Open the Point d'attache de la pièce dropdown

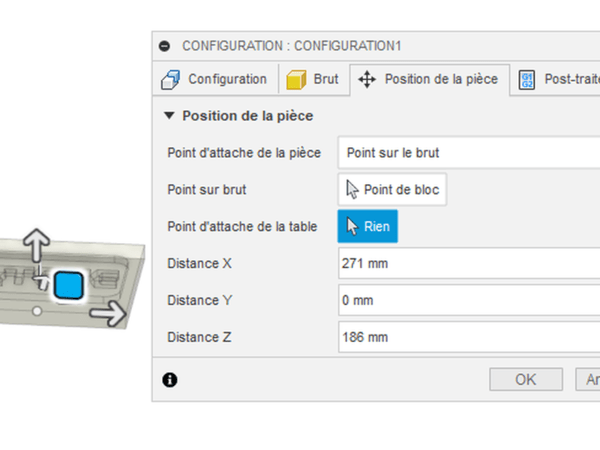pos(468,153)
